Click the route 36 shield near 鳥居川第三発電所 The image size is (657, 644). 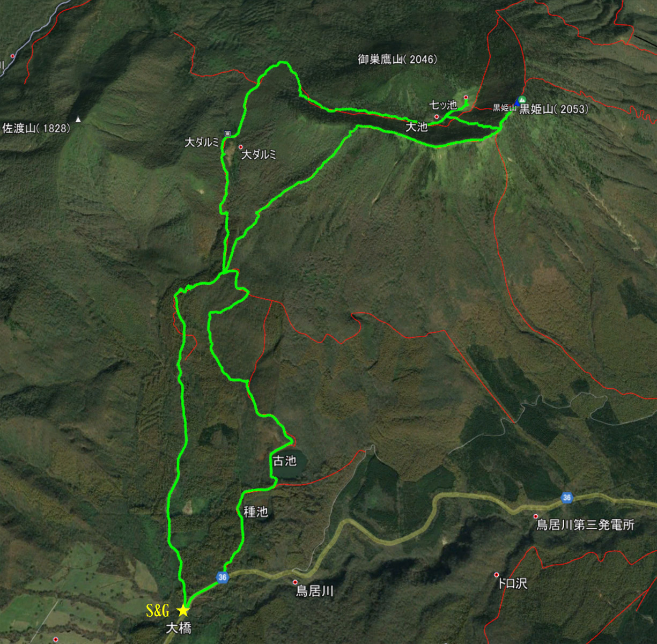[567, 498]
